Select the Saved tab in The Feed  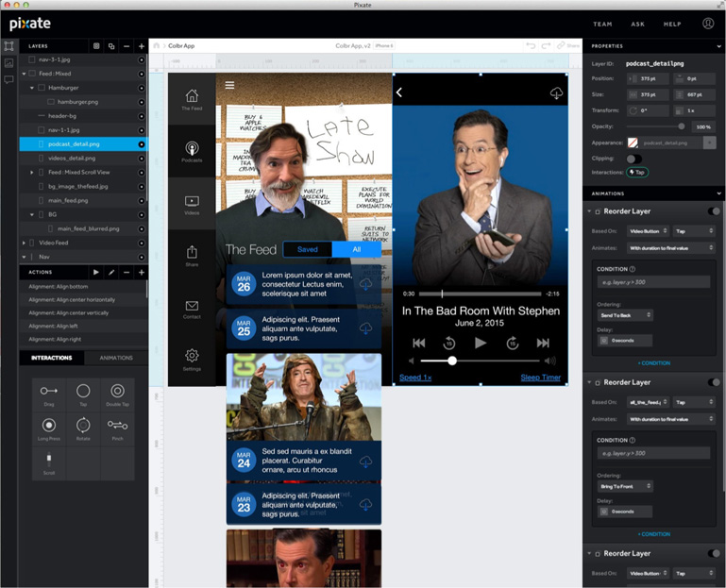pos(308,249)
